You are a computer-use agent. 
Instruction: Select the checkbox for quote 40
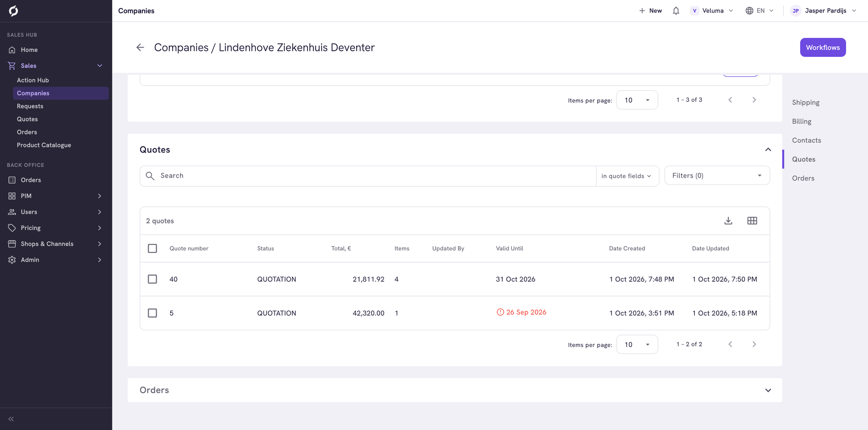tap(153, 279)
